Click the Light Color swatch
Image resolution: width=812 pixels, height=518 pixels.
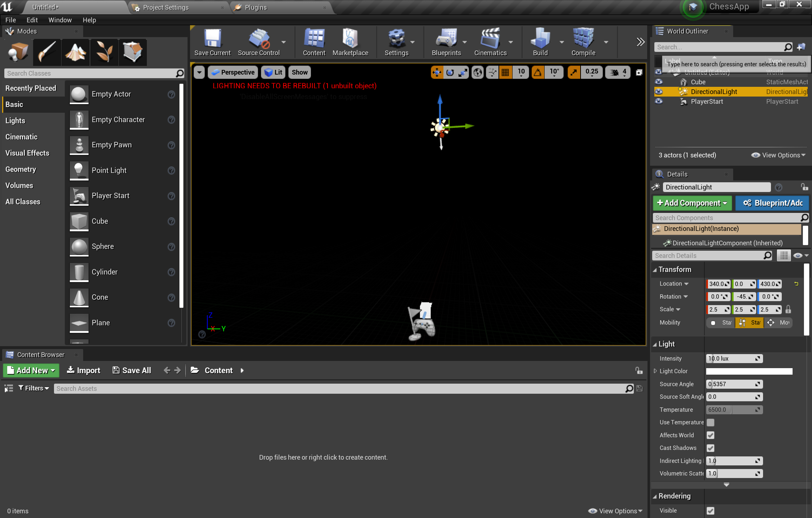[x=749, y=371]
